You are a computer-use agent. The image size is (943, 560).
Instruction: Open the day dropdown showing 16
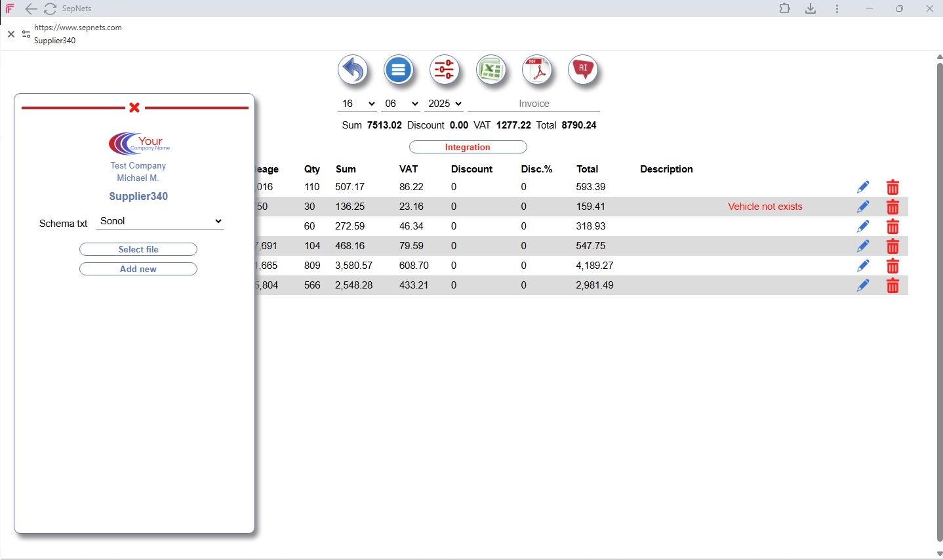pos(357,104)
